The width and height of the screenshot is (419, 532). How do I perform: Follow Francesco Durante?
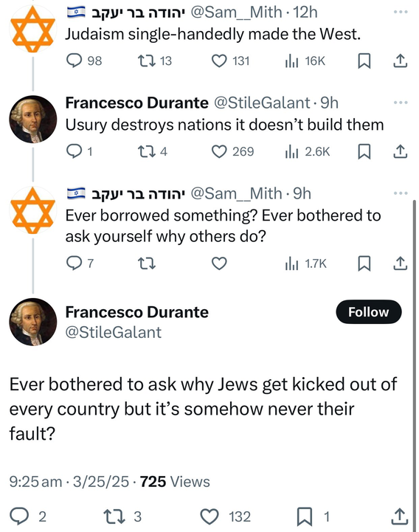(369, 312)
